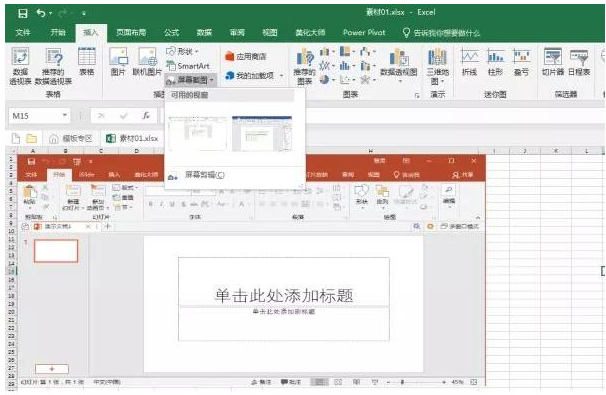
Task: Click the Save icon in Excel's quick access toolbar
Action: click(x=23, y=14)
